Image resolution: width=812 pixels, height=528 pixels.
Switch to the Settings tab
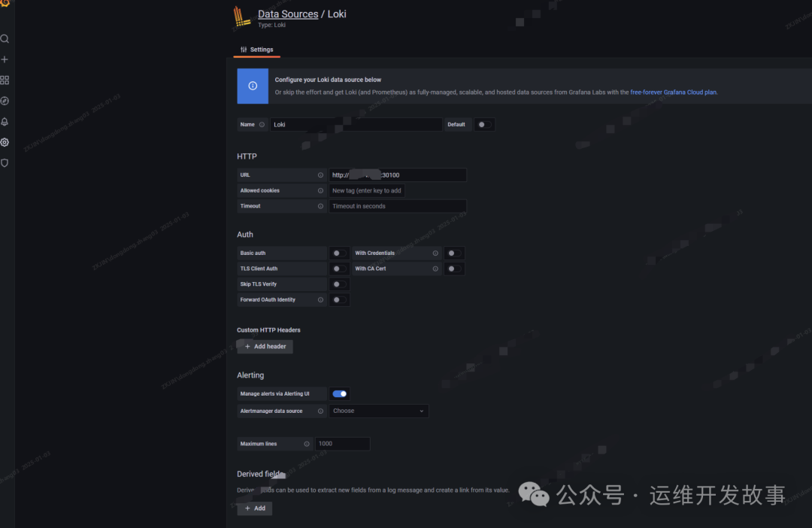tap(257, 50)
